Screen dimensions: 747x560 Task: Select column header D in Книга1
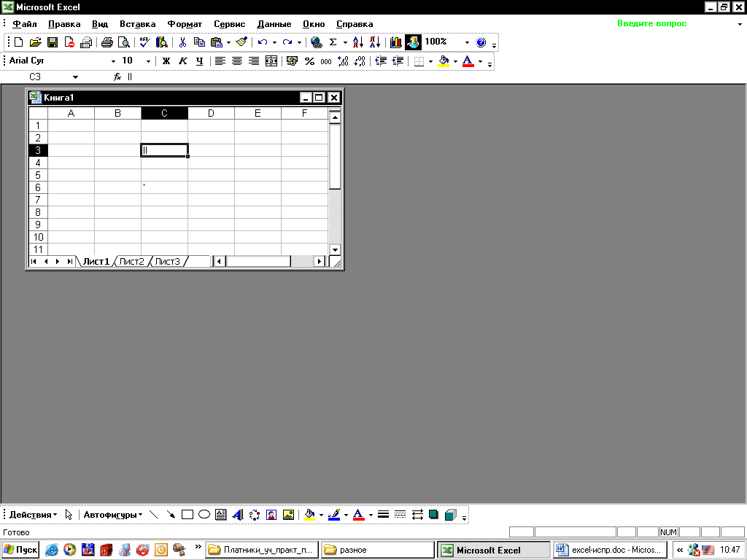(x=211, y=113)
